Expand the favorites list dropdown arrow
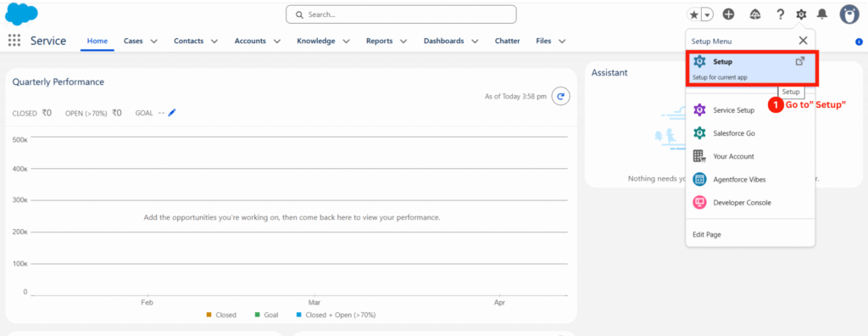 point(708,15)
